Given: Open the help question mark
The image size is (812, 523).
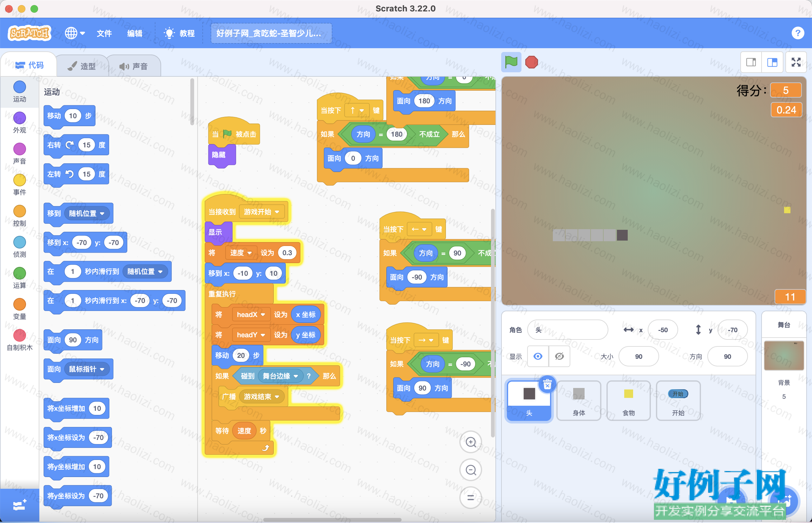Looking at the screenshot, I should tap(798, 33).
